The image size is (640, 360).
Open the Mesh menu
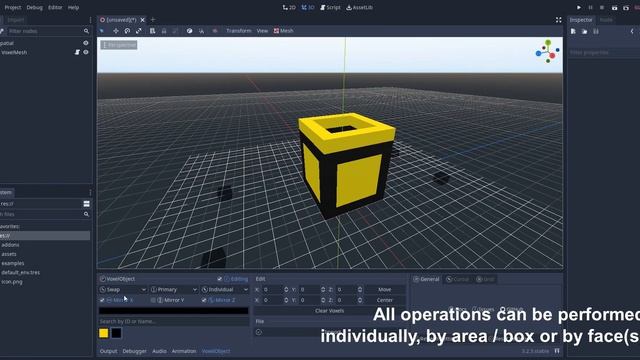click(284, 31)
